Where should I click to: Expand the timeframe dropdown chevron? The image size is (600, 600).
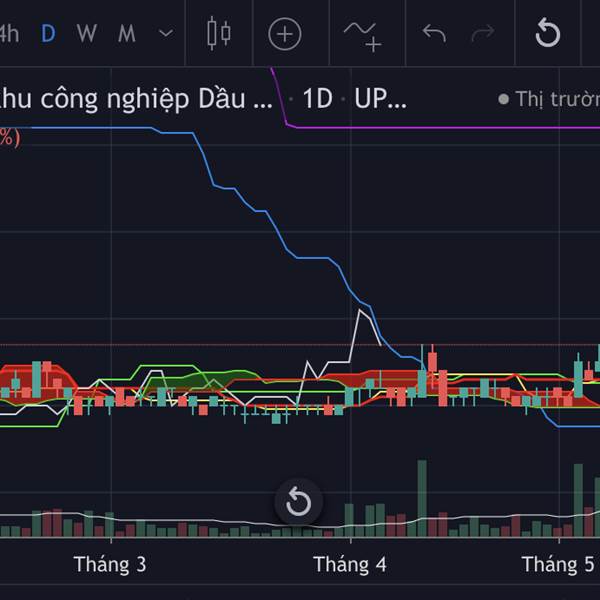(166, 34)
